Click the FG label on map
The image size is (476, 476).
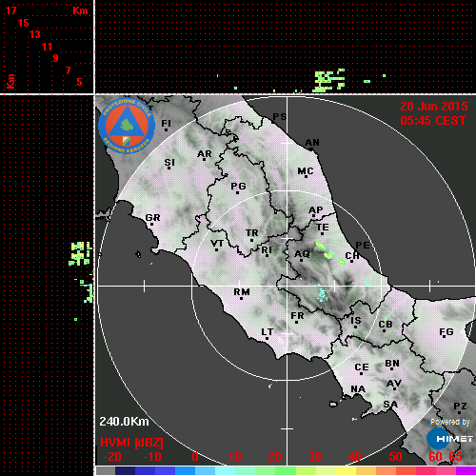[x=446, y=332]
